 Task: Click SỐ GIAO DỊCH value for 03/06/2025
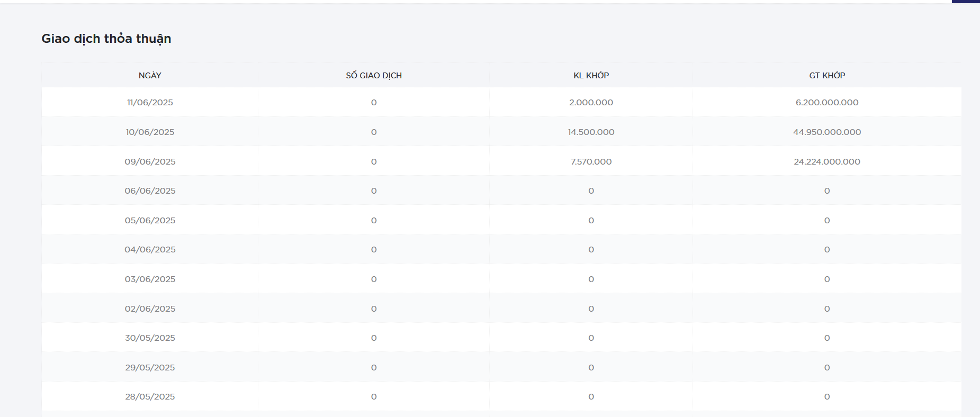(374, 279)
